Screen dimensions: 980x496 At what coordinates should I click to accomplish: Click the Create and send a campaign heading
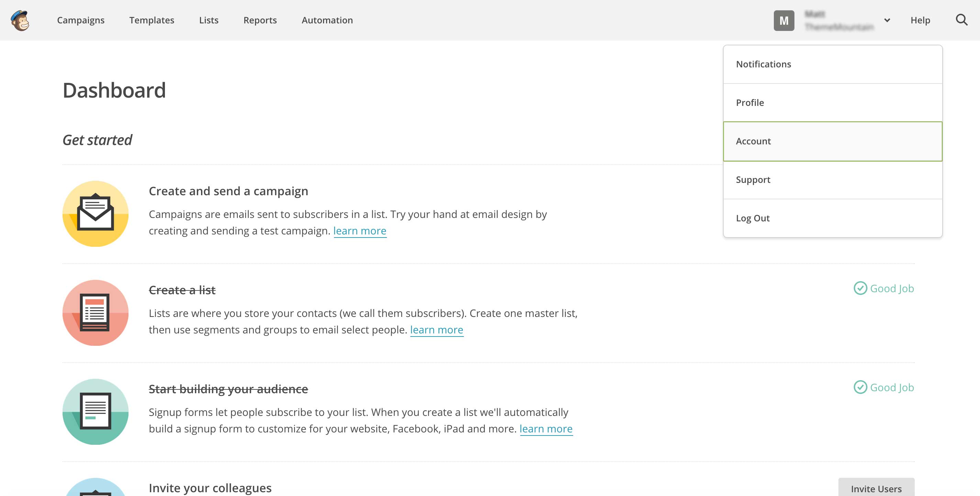click(x=228, y=191)
